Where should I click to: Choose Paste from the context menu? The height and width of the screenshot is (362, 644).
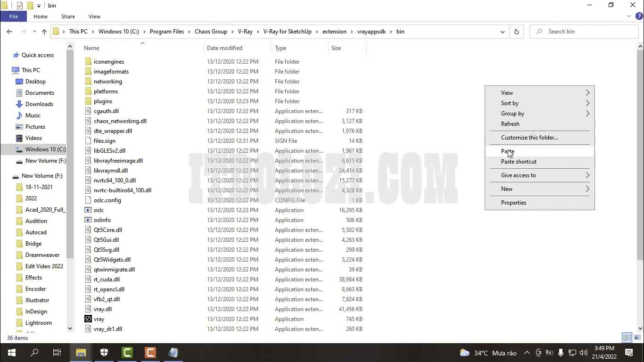tap(508, 151)
